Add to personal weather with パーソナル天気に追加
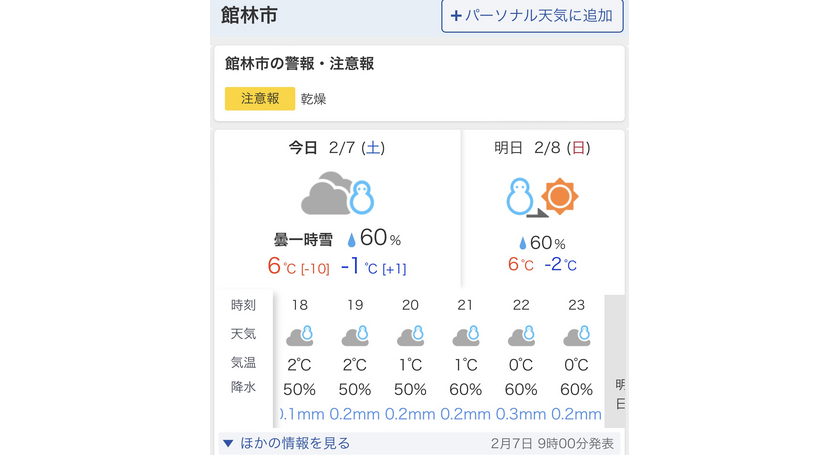The image size is (840, 455). click(x=532, y=16)
